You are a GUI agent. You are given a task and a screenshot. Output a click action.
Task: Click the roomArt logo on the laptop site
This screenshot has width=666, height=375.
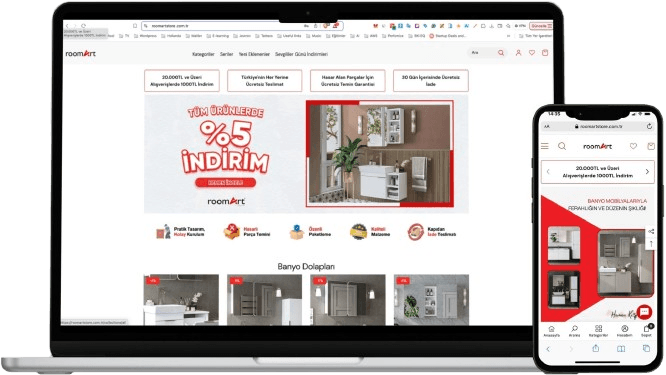pyautogui.click(x=81, y=54)
